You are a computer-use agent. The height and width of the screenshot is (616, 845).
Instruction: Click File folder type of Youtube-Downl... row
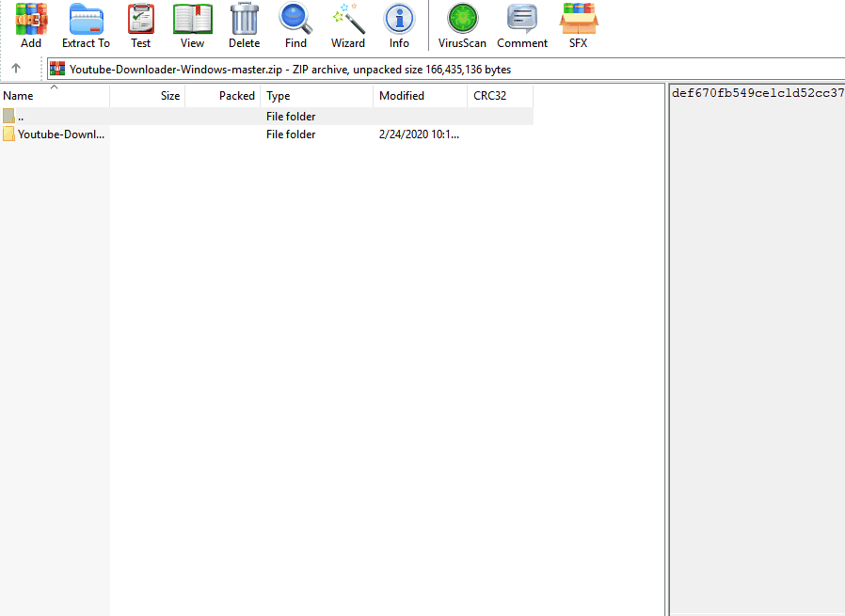[x=291, y=134]
